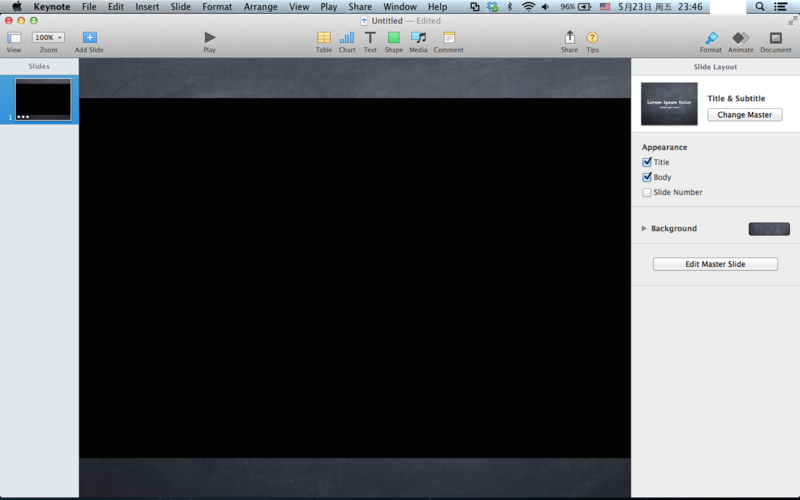Add a Text box from the toolbar
This screenshot has height=500, width=800.
tap(370, 37)
